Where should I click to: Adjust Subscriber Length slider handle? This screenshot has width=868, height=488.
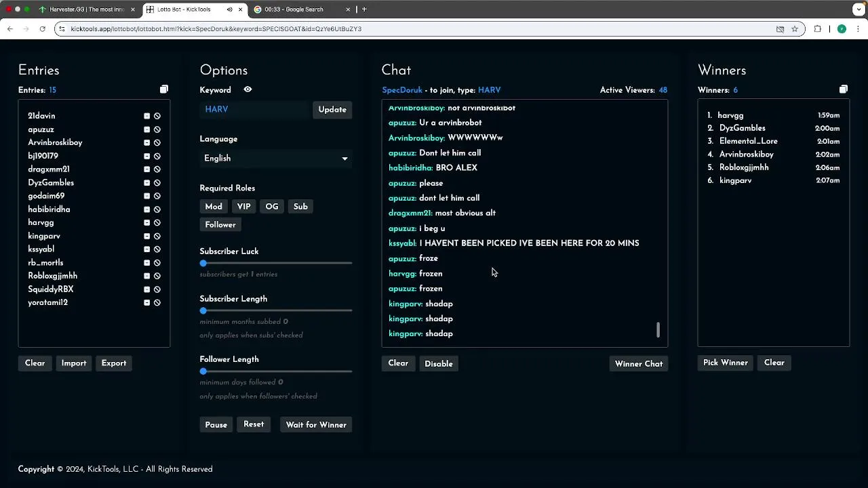point(203,310)
